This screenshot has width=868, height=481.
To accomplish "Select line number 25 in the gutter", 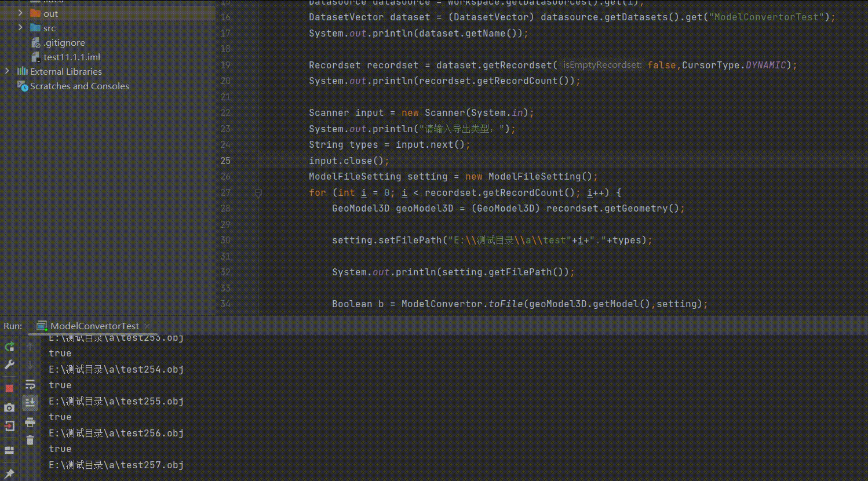I will click(225, 161).
